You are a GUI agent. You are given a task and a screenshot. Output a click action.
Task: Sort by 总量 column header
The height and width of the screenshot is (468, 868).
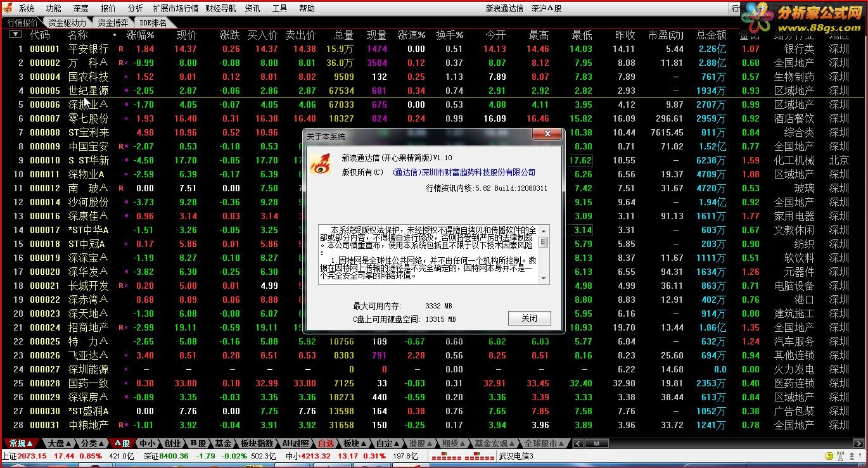pyautogui.click(x=343, y=35)
